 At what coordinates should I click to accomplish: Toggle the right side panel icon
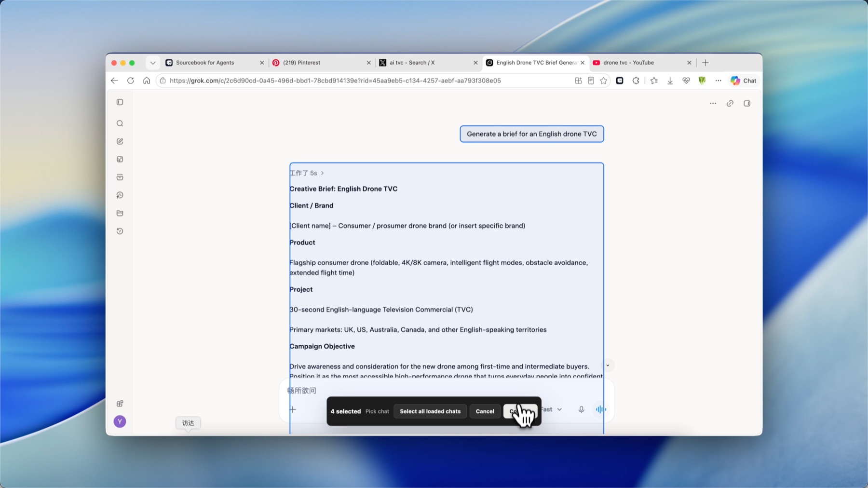click(x=747, y=103)
